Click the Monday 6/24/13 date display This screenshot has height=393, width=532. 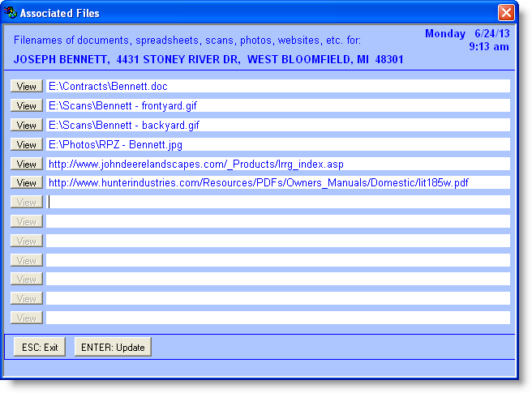(x=467, y=33)
